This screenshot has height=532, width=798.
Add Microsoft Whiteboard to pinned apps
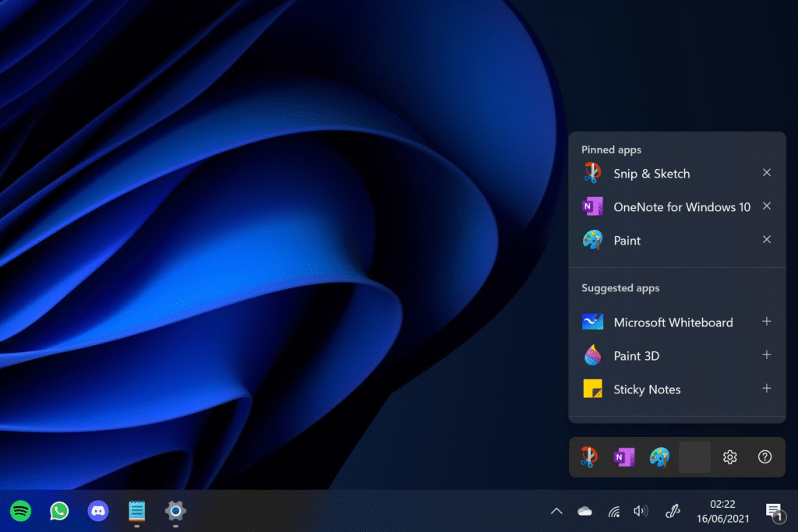point(767,322)
